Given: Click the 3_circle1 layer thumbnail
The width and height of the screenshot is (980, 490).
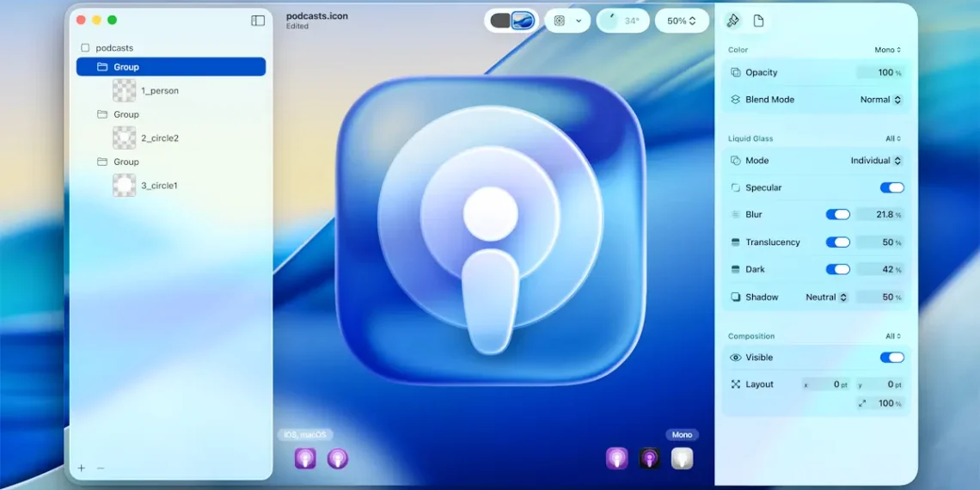Looking at the screenshot, I should pos(125,186).
